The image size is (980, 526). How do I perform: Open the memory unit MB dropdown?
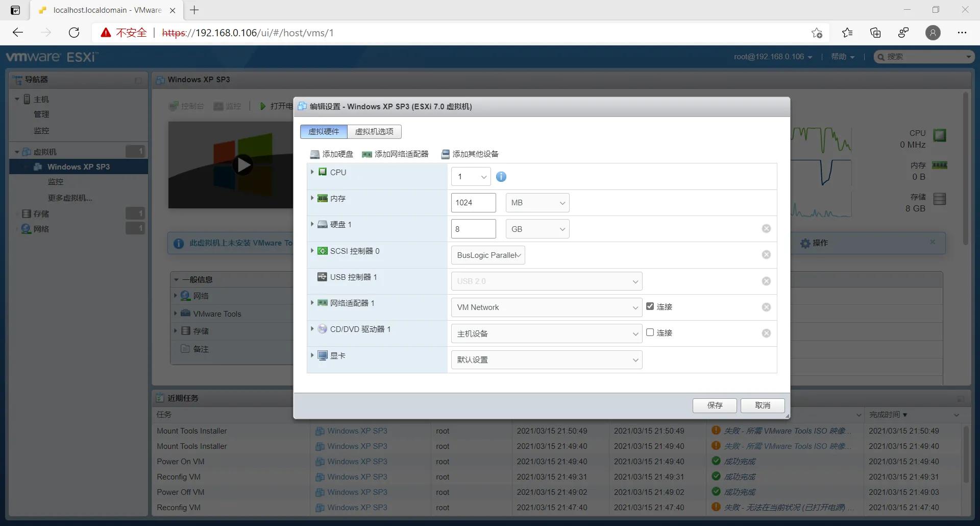tap(537, 202)
